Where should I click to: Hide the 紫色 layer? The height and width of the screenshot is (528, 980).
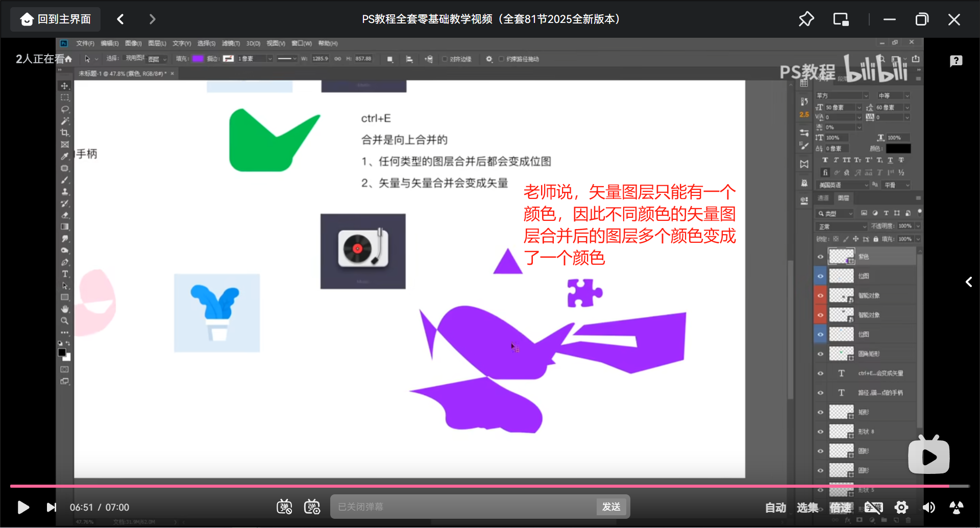point(820,257)
